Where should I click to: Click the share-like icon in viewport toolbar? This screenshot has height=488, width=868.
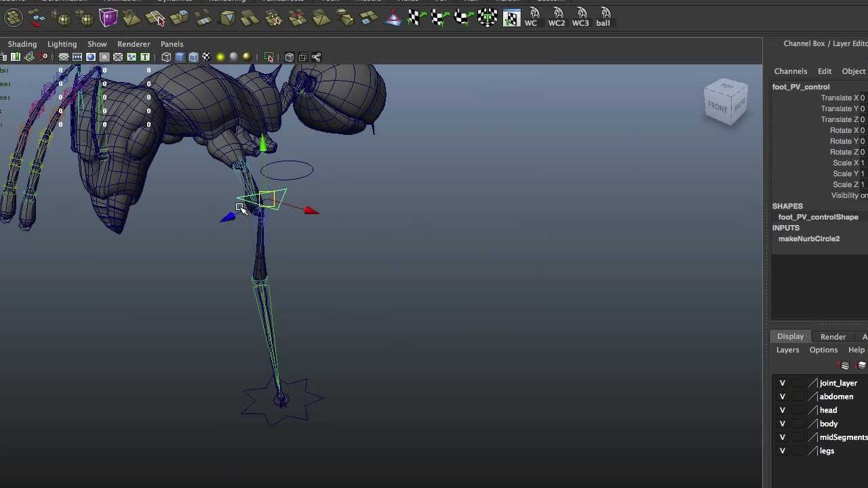tap(317, 57)
